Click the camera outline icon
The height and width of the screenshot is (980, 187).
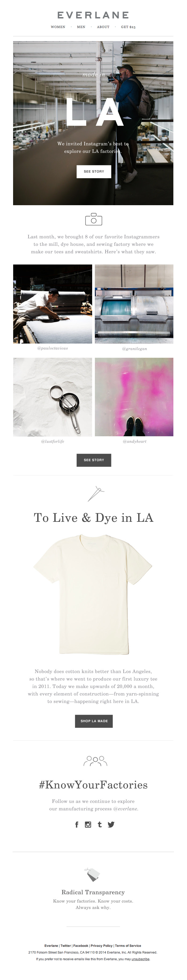(x=93, y=219)
